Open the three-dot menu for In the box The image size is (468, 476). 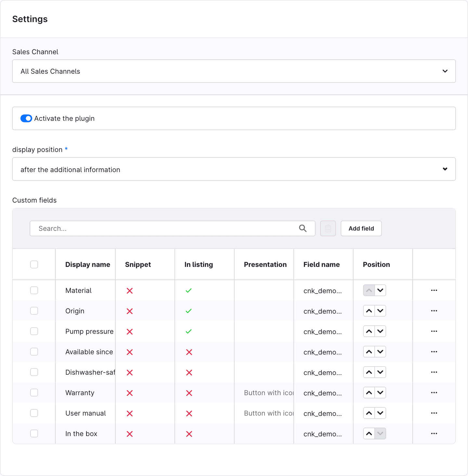434,433
